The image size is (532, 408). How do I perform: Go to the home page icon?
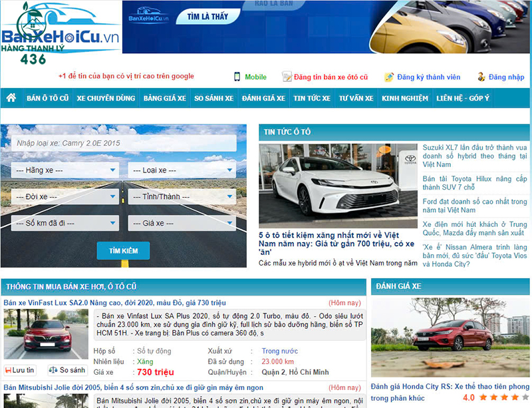click(x=11, y=98)
